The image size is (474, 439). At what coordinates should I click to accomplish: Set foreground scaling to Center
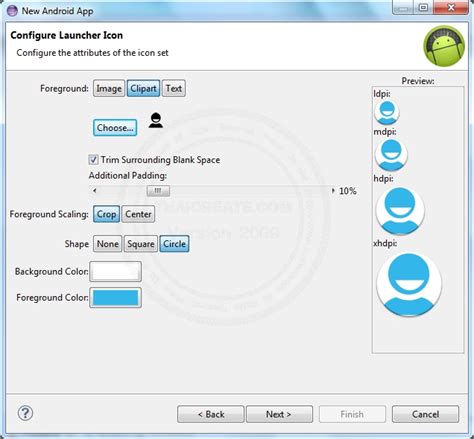(138, 214)
